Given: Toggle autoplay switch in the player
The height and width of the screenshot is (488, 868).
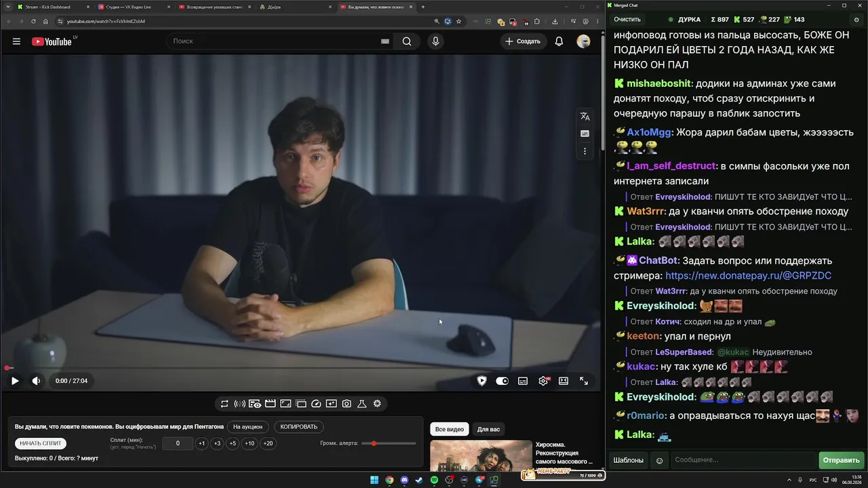Looking at the screenshot, I should coord(502,381).
